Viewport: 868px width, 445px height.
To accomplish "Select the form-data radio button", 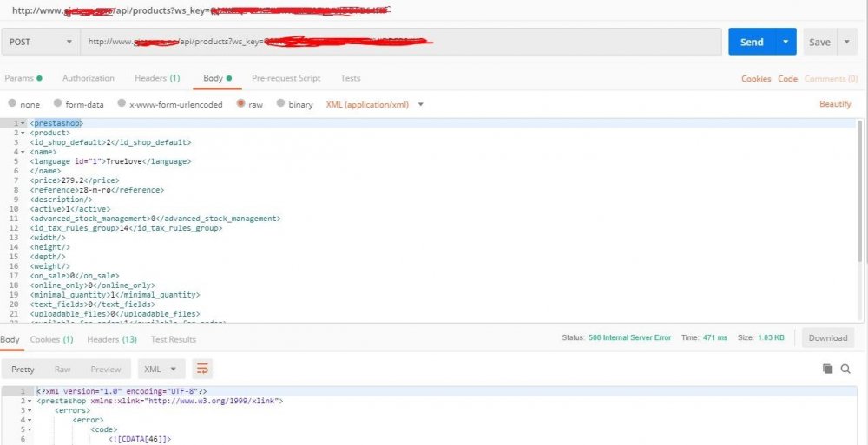I will (x=57, y=103).
